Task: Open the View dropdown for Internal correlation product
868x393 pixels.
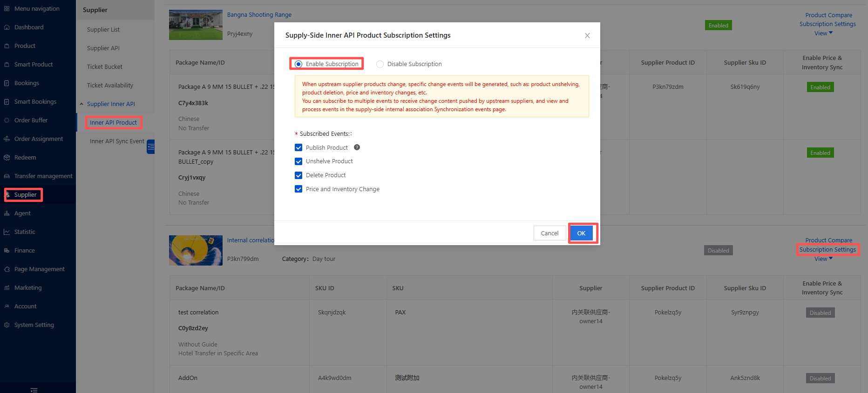Action: (823, 259)
